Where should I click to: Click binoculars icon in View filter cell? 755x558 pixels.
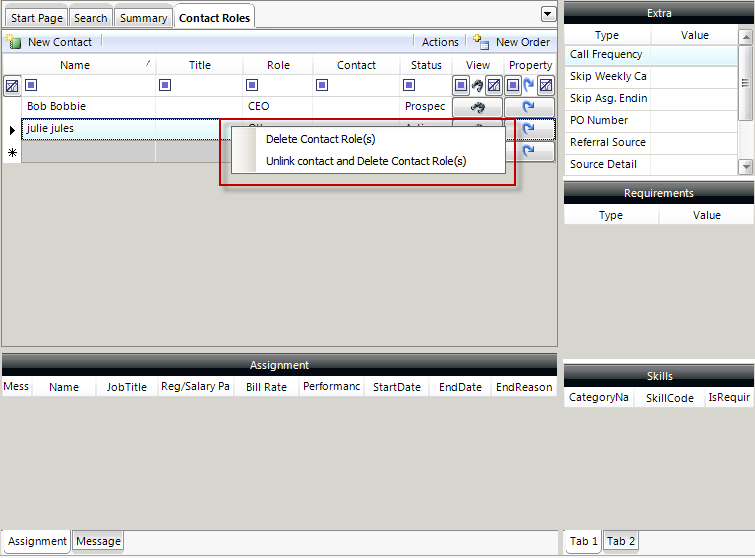tap(477, 86)
